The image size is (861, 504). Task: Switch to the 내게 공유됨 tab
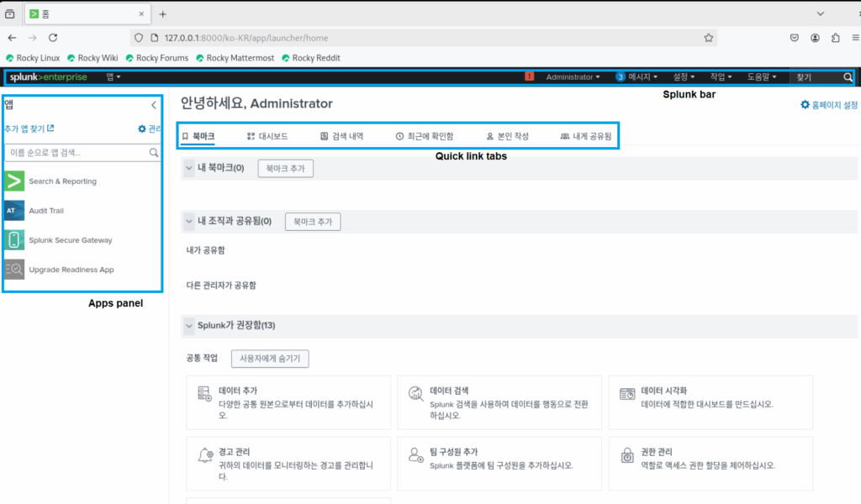pyautogui.click(x=585, y=136)
